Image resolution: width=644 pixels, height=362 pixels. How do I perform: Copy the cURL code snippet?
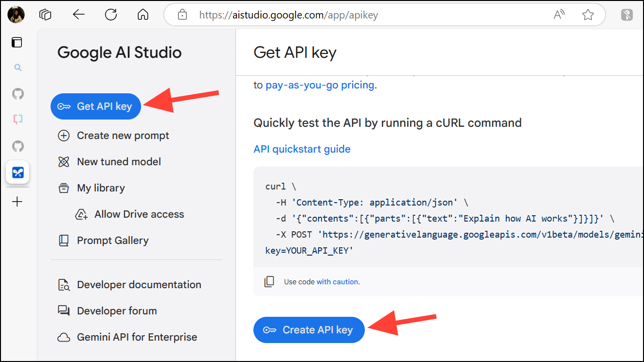269,282
